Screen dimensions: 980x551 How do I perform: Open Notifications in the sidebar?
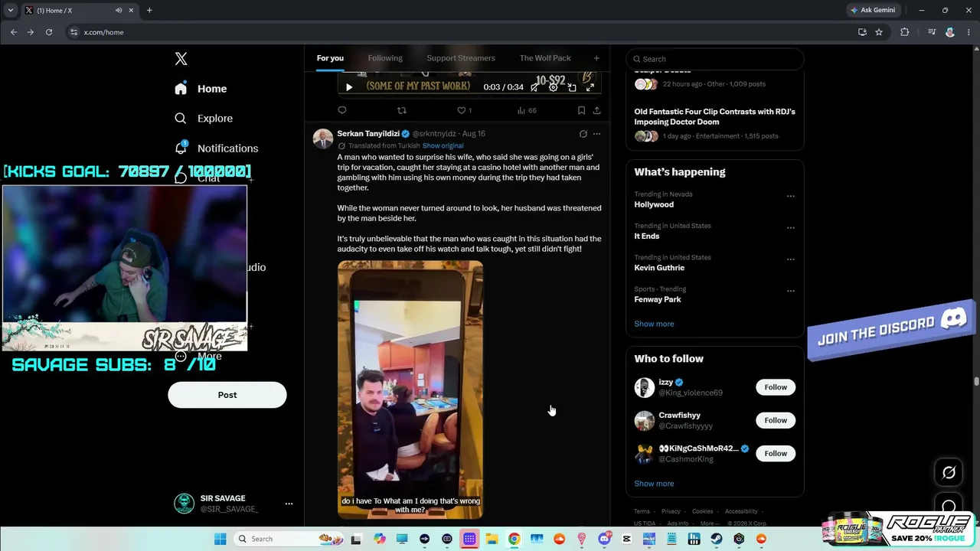216,148
